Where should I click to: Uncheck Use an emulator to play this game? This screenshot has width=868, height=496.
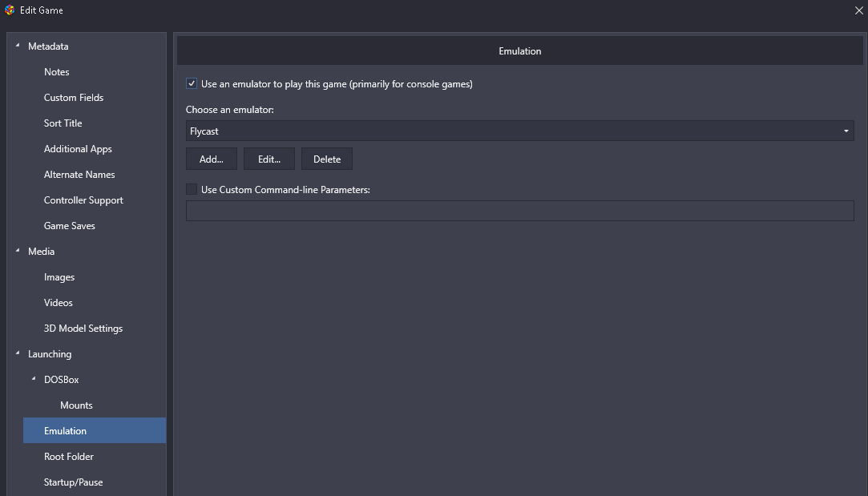[192, 83]
